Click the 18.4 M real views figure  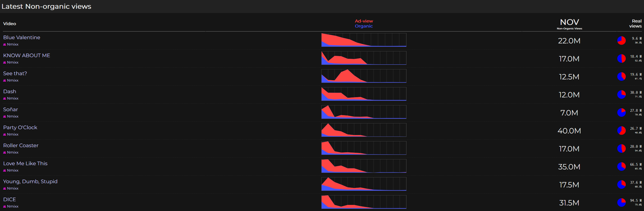636,57
